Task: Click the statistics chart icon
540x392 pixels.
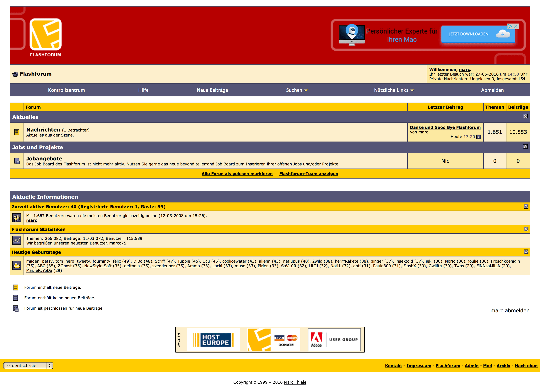Action: [x=17, y=240]
